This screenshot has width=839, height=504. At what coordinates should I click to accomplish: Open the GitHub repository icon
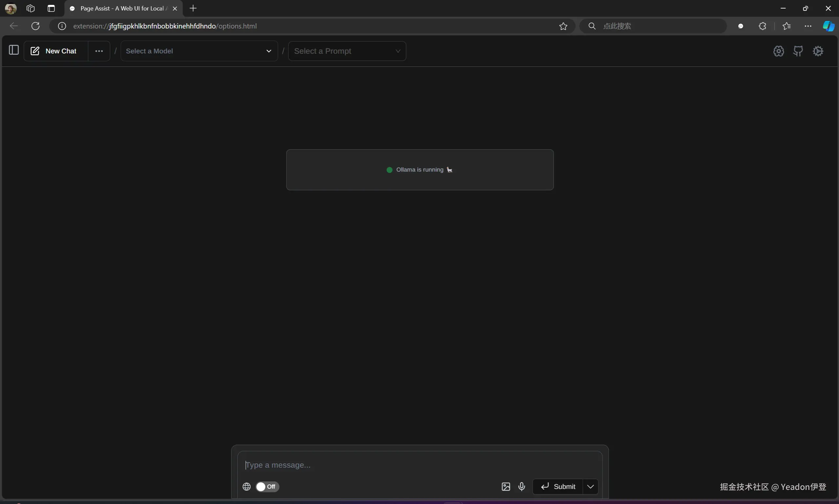[798, 51]
